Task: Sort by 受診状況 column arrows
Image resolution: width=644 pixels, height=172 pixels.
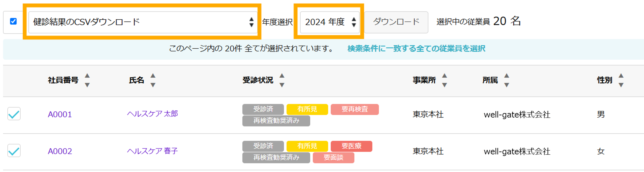Action: 282,80
